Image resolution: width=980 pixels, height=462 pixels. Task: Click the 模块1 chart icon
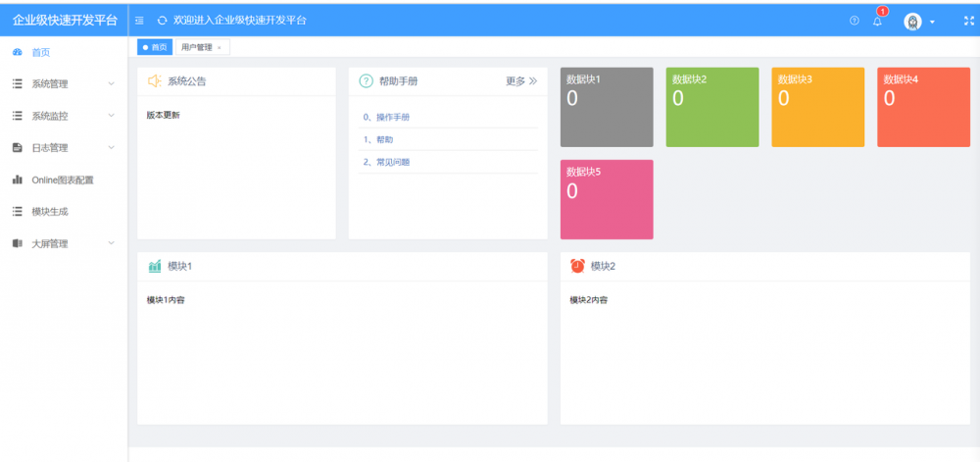coord(155,267)
